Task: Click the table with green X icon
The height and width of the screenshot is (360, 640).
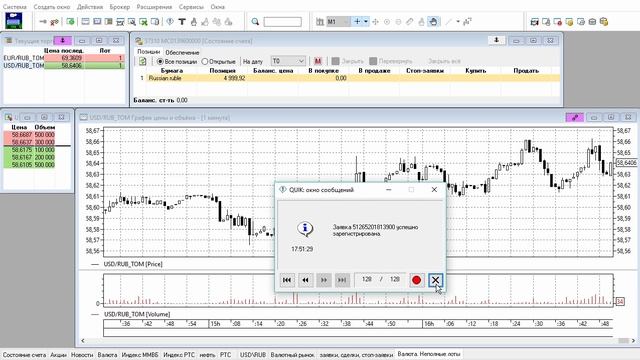Action: click(x=143, y=22)
